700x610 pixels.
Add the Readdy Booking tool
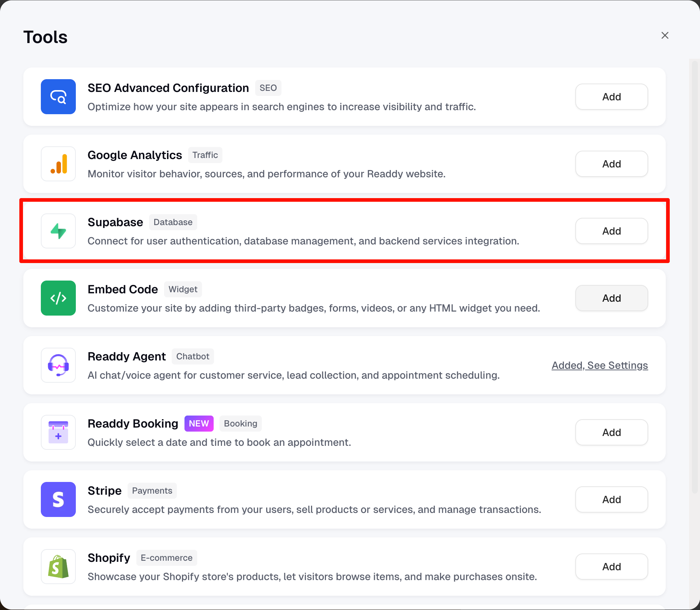pos(611,432)
